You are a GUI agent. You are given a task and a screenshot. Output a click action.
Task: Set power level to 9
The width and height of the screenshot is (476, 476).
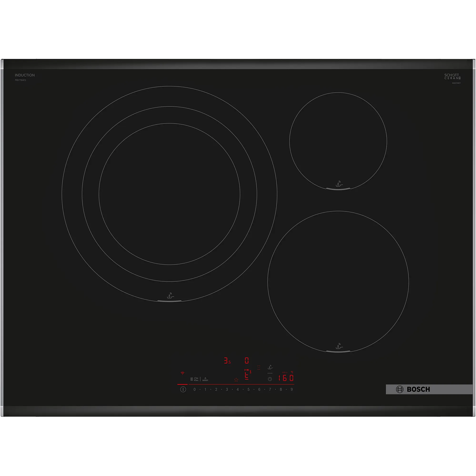point(291,390)
